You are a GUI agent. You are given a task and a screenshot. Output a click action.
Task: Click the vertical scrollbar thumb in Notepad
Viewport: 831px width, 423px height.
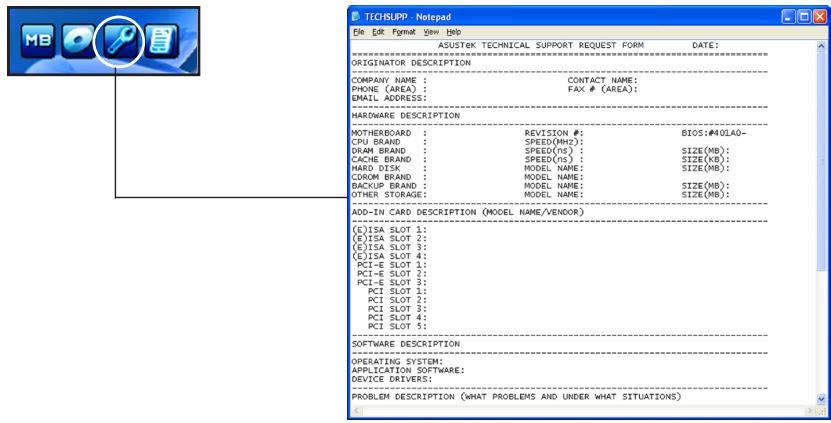click(x=821, y=162)
